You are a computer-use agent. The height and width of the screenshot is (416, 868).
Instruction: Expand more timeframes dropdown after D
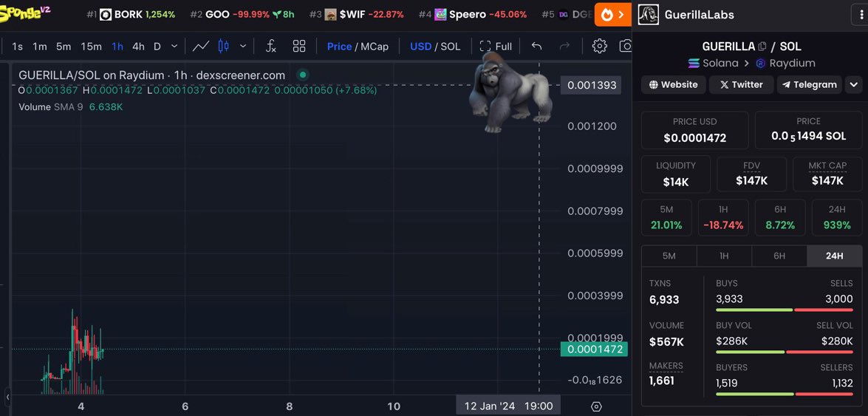click(174, 47)
